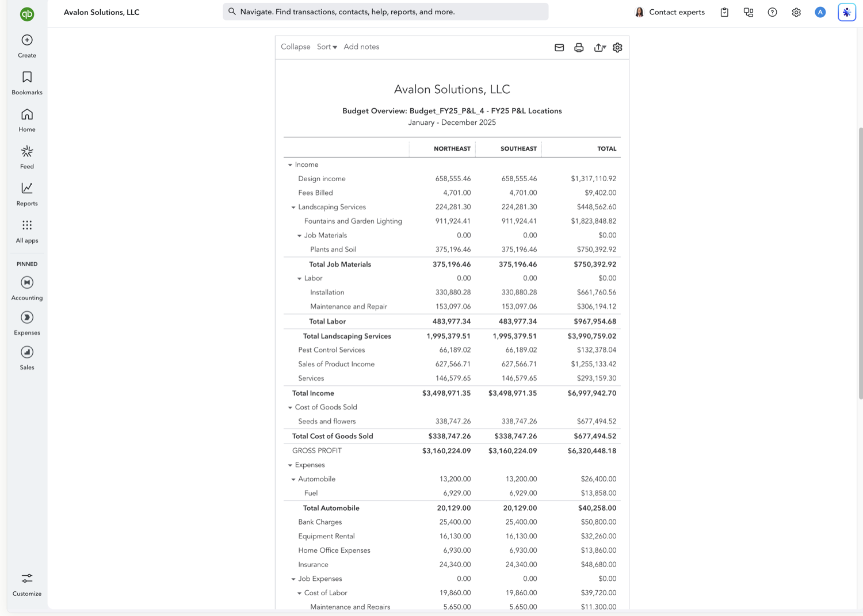The image size is (863, 616).
Task: Collapse the Job Materials row
Action: tap(299, 236)
